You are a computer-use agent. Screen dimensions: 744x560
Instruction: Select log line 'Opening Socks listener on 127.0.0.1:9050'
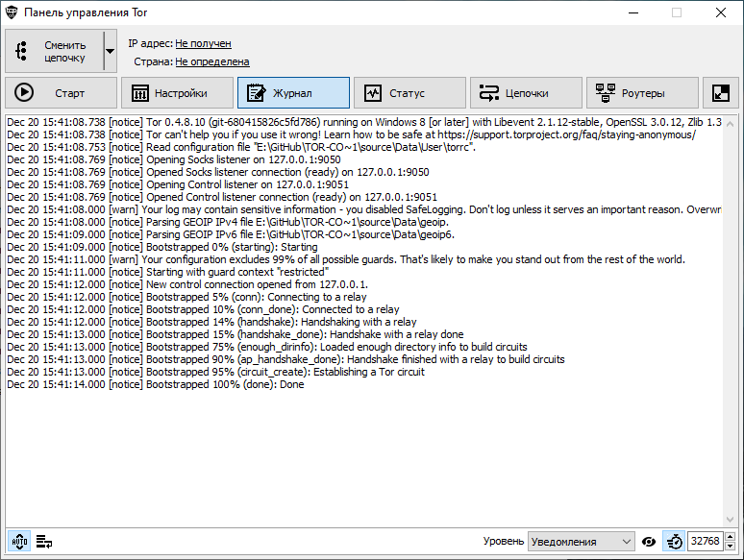click(174, 159)
